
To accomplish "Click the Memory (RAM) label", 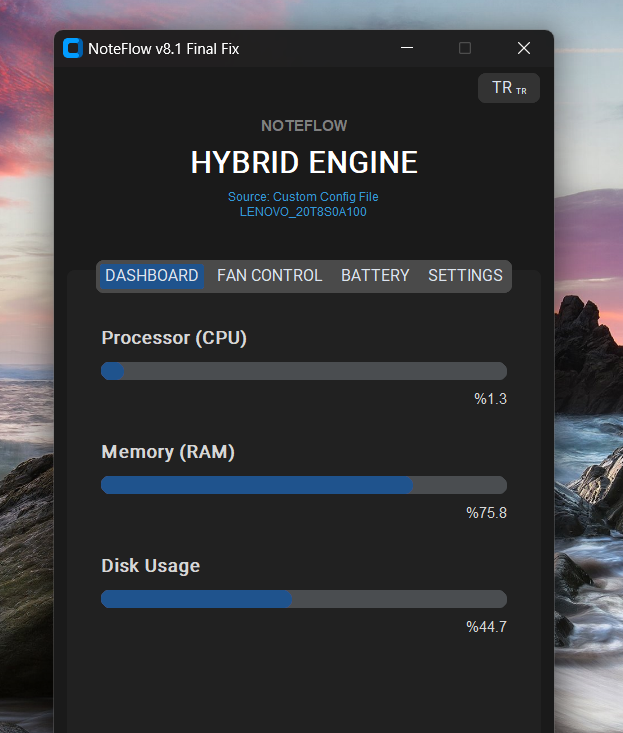I will (168, 452).
